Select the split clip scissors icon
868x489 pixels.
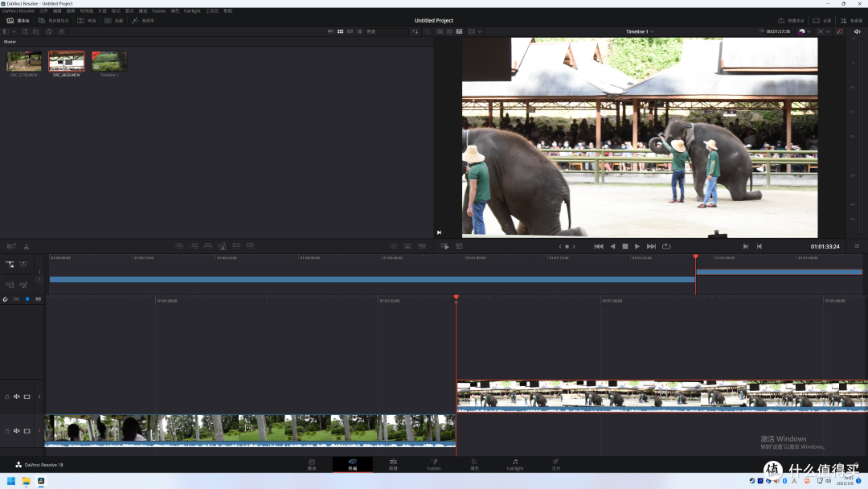(x=26, y=246)
